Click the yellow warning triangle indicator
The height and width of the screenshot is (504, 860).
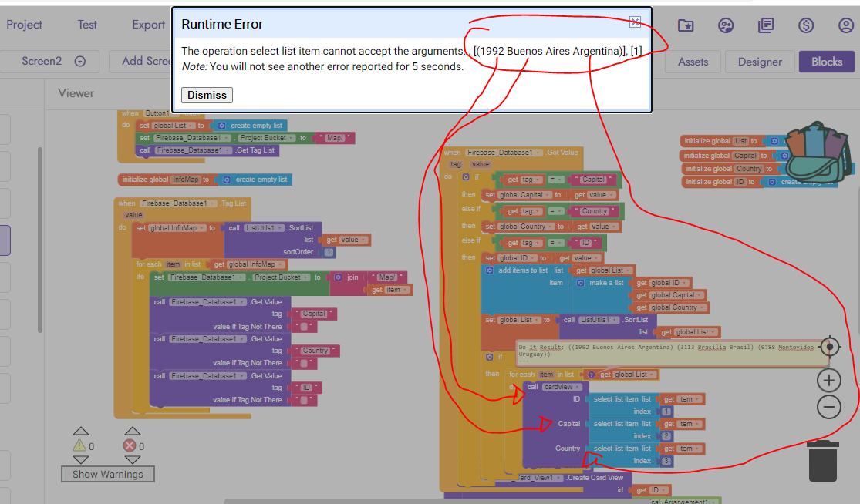(79, 445)
